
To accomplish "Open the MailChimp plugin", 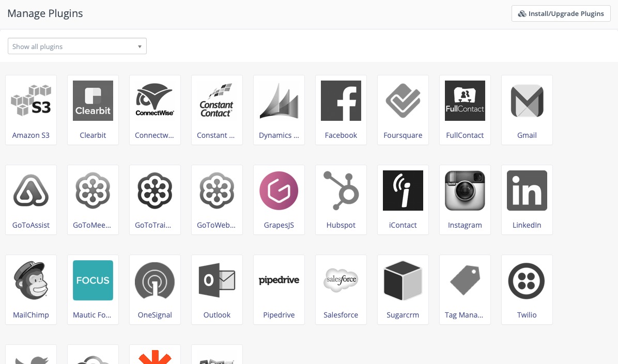I will pyautogui.click(x=31, y=289).
